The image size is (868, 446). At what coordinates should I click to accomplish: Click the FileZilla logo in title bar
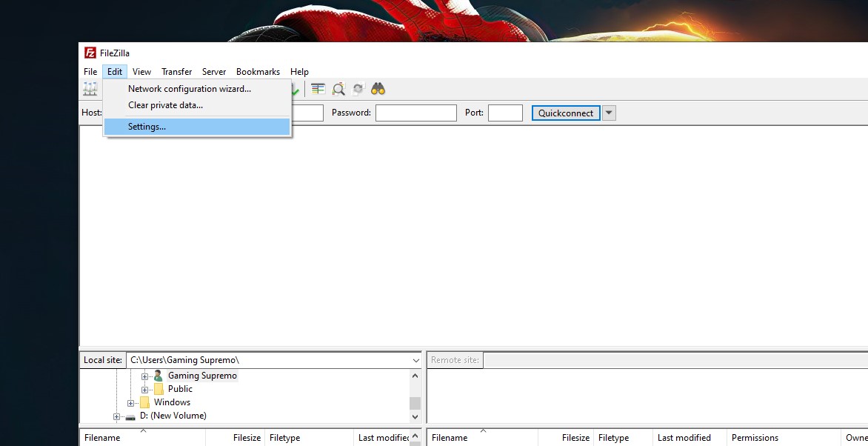point(90,53)
